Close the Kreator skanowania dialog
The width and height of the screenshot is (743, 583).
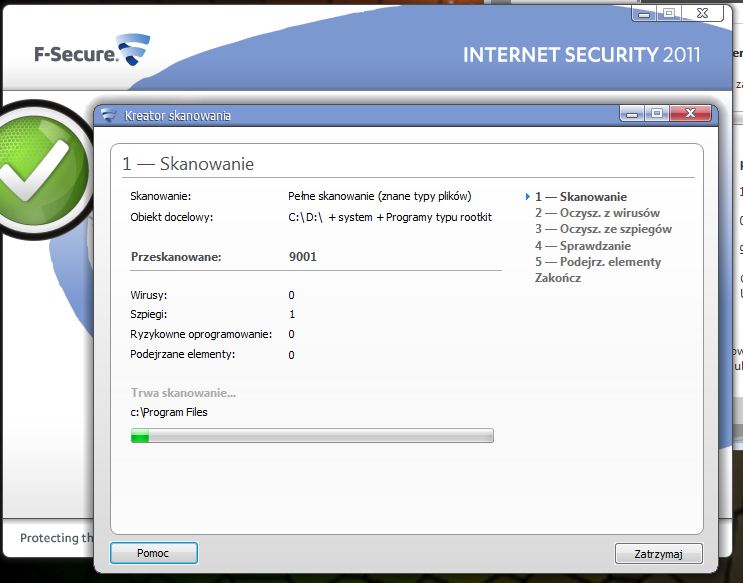pos(690,114)
